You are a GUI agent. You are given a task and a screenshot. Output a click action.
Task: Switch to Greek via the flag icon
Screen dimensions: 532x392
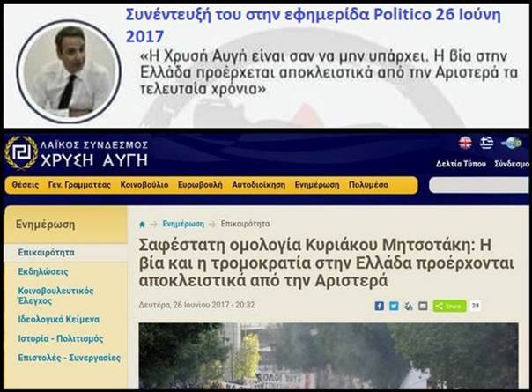point(486,143)
